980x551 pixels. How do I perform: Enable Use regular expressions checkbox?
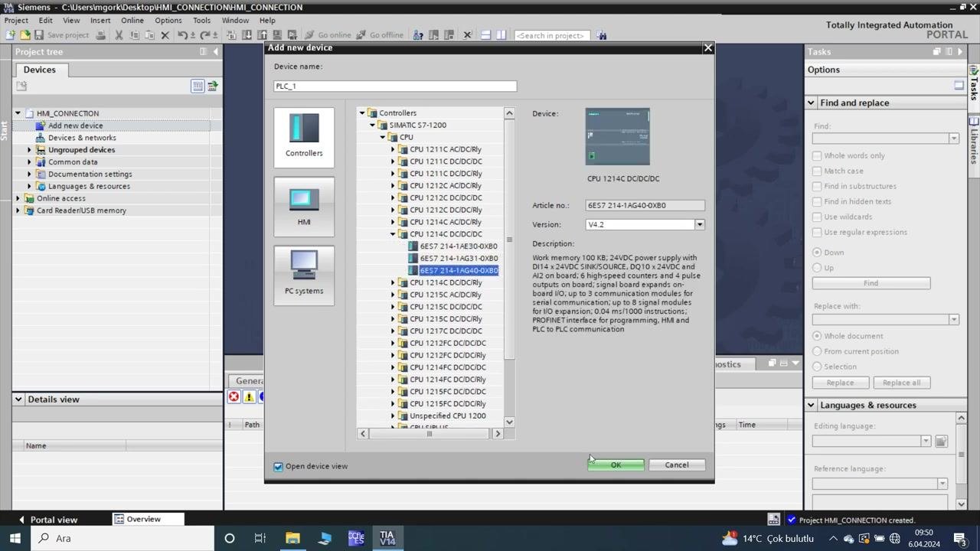tap(817, 232)
